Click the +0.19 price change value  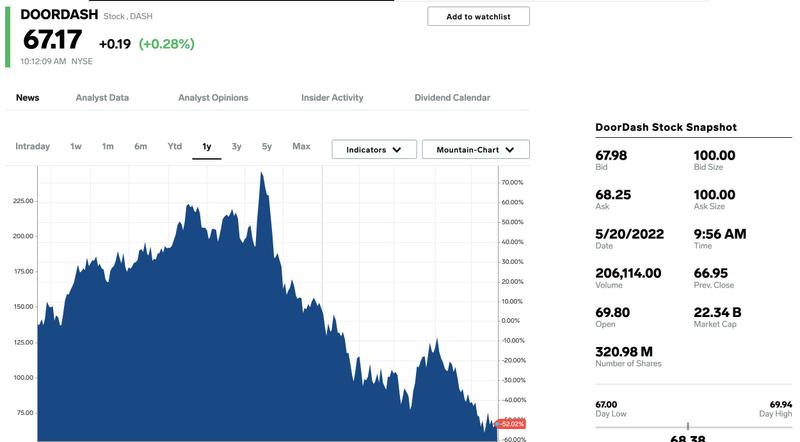(115, 44)
